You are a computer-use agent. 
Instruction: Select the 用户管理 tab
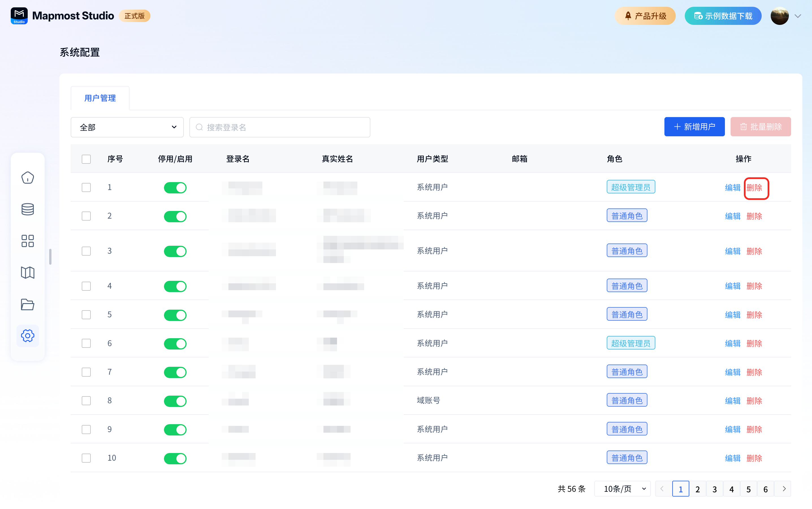(100, 98)
